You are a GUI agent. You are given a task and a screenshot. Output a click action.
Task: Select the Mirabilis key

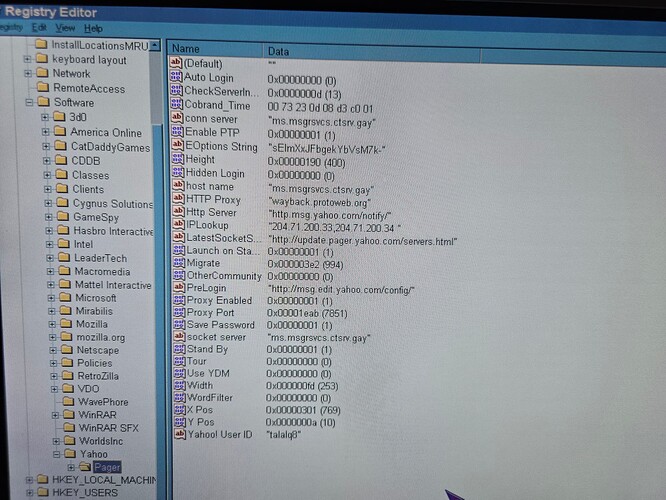pos(94,311)
